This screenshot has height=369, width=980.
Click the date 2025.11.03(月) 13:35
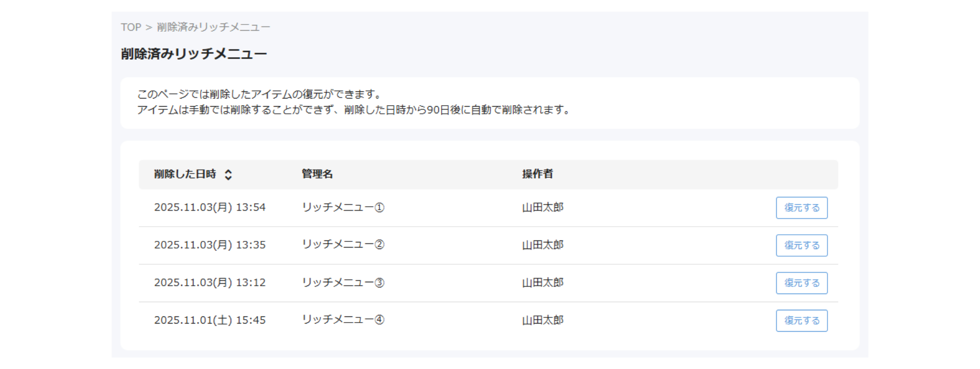click(x=210, y=245)
